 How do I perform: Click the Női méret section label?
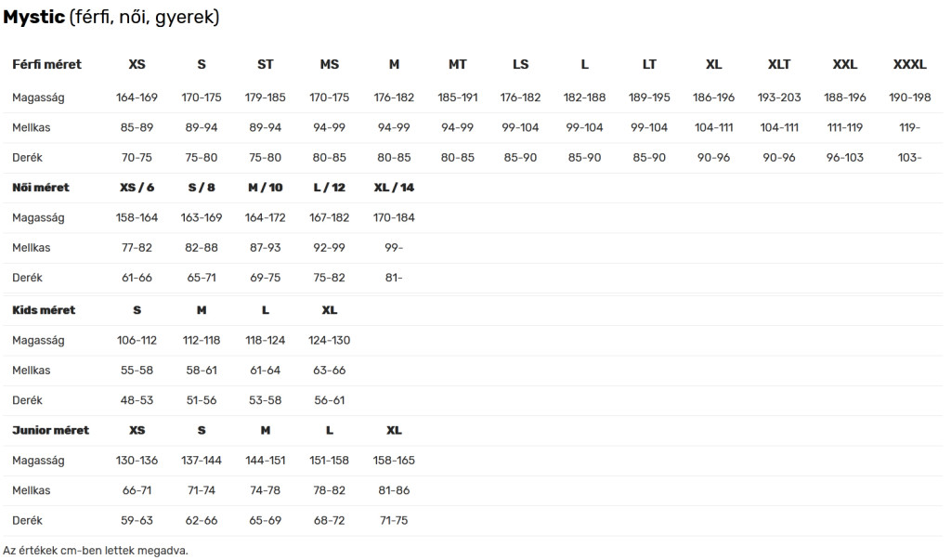click(41, 188)
